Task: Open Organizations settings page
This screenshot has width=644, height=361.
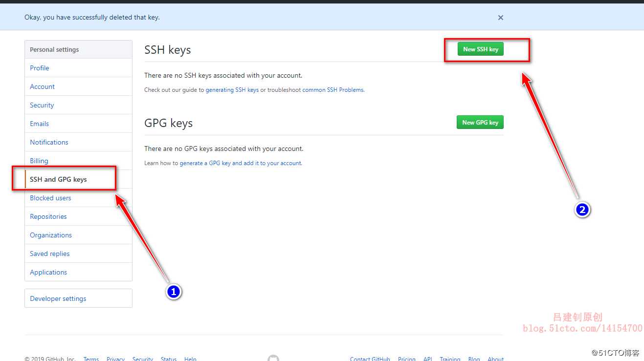Action: click(78, 235)
